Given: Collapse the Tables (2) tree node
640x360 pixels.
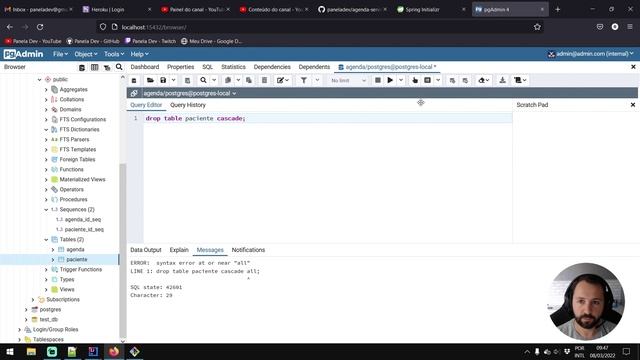Looking at the screenshot, I should click(x=46, y=240).
